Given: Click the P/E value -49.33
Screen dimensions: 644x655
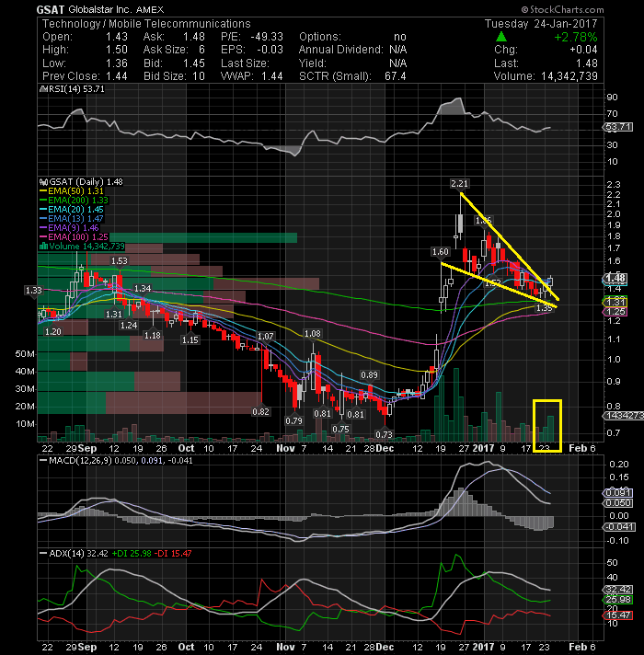Looking at the screenshot, I should [x=267, y=37].
